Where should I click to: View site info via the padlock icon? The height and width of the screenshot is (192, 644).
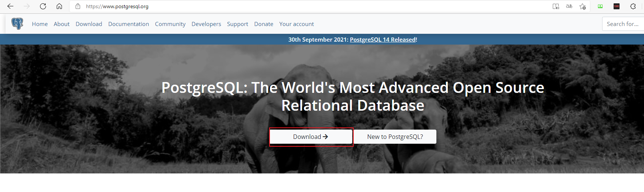pyautogui.click(x=78, y=6)
